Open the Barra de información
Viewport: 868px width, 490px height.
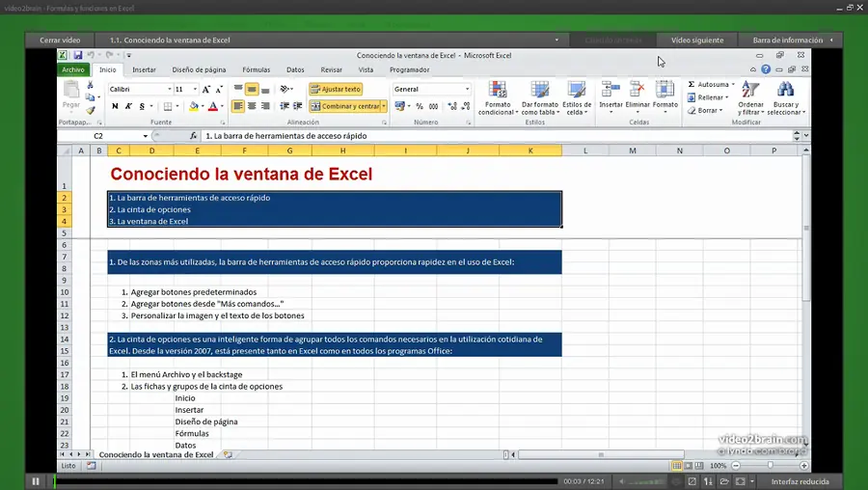791,40
